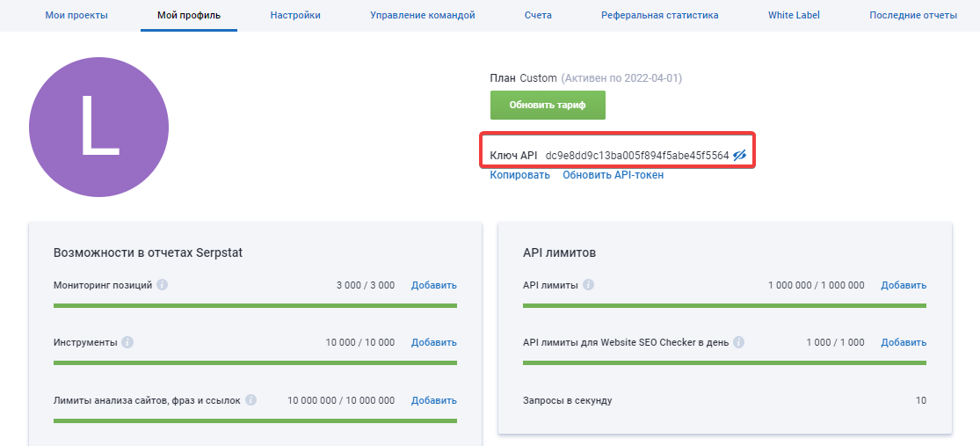The width and height of the screenshot is (980, 446).
Task: Click the purple L profile avatar
Action: pyautogui.click(x=98, y=127)
